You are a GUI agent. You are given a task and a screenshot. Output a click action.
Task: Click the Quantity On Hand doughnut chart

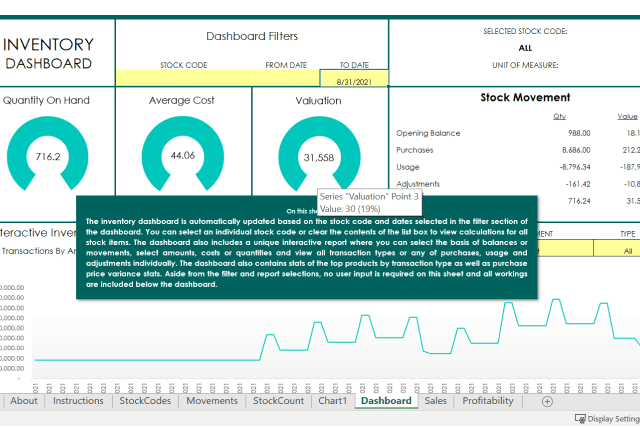48,153
